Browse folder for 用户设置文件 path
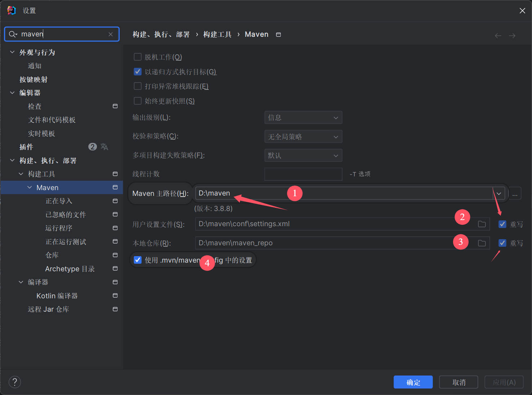The image size is (532, 395). click(482, 224)
